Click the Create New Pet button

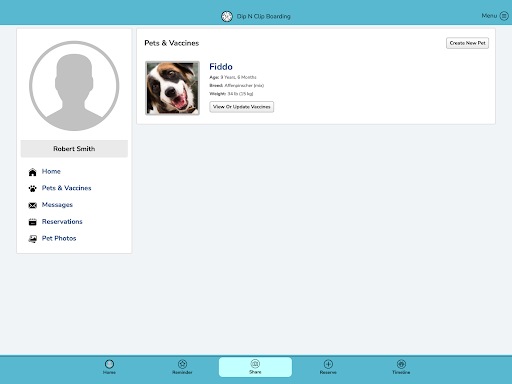tap(467, 43)
